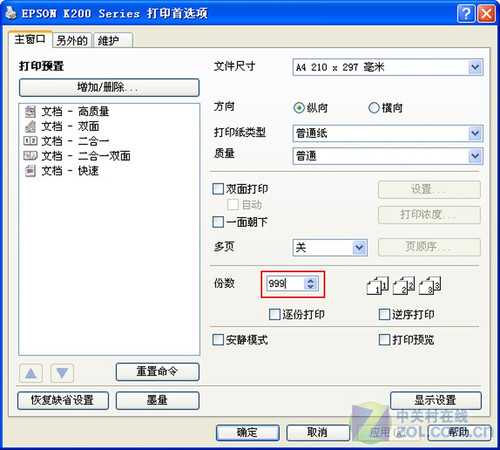Switch to the 维护 tab

click(x=113, y=41)
